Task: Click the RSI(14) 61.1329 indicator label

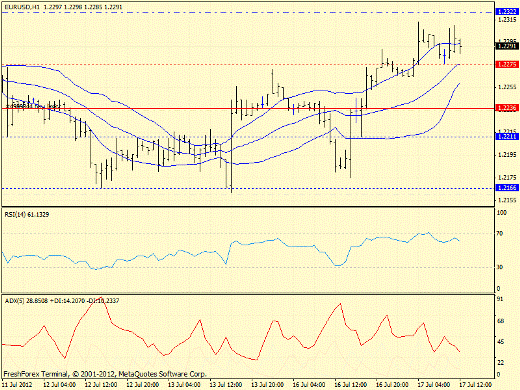Action: 27,214
